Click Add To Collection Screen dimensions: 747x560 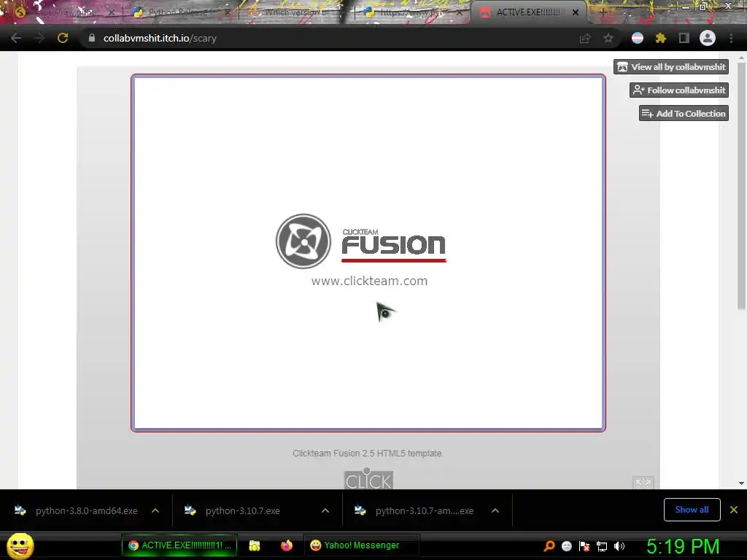tap(684, 113)
